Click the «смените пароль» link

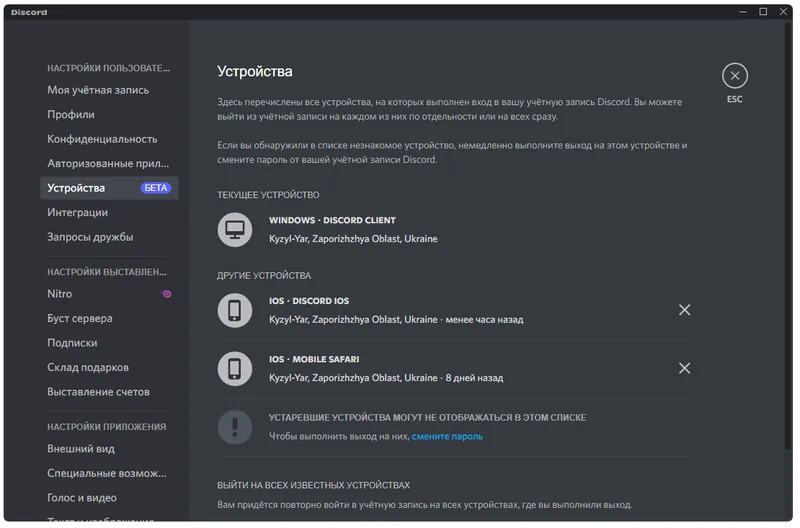pyautogui.click(x=447, y=436)
